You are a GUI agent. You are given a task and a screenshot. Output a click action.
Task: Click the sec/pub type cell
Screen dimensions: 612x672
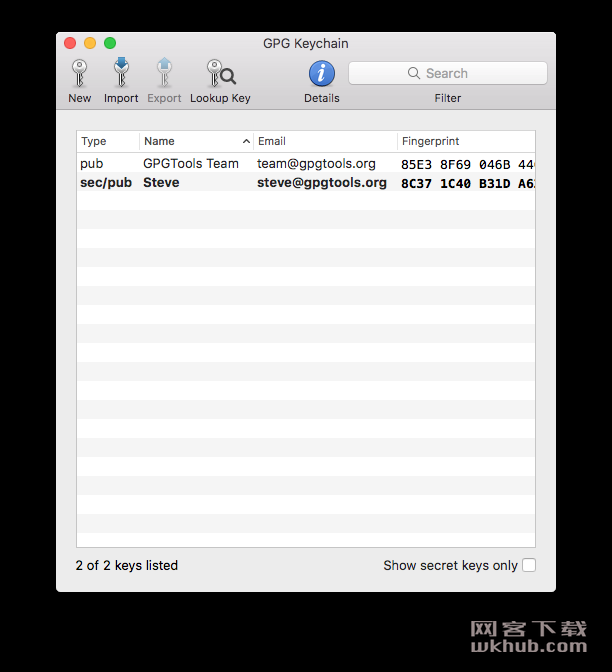coord(106,183)
